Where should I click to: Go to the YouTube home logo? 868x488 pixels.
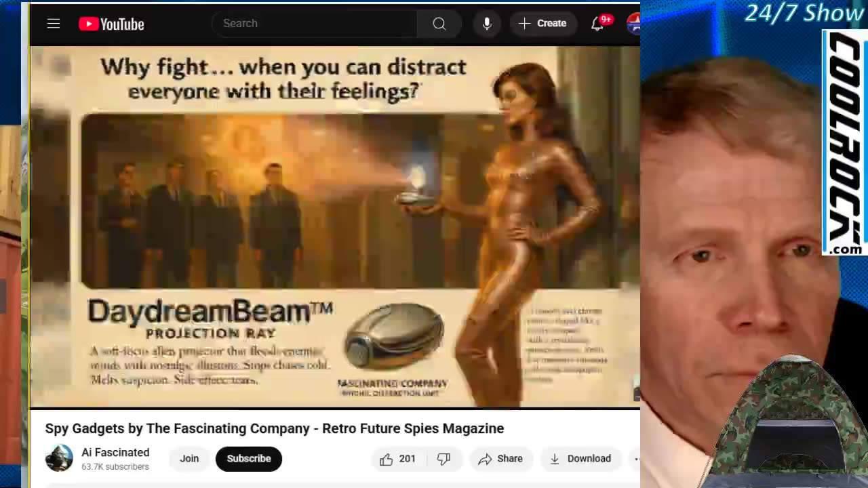pos(111,24)
